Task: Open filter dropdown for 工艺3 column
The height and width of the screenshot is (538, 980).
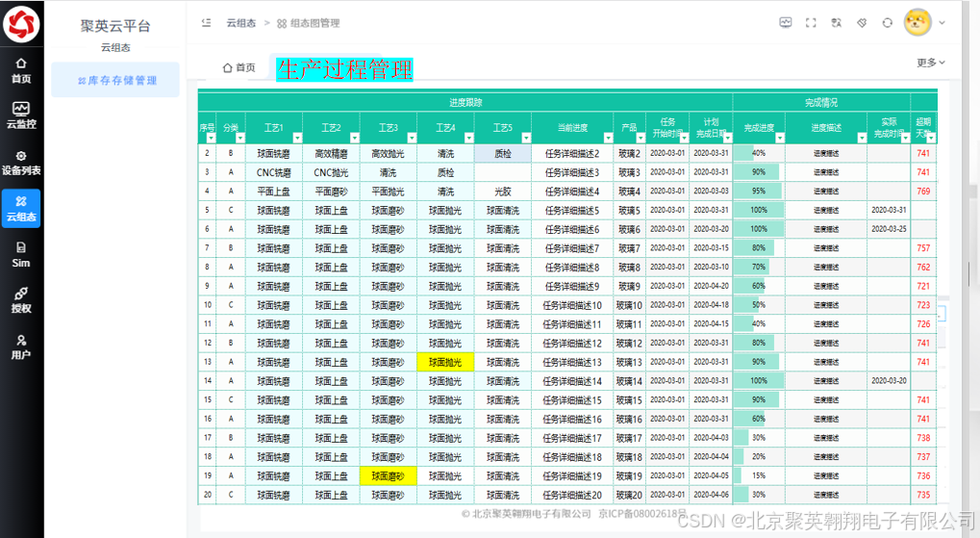Action: pos(412,138)
